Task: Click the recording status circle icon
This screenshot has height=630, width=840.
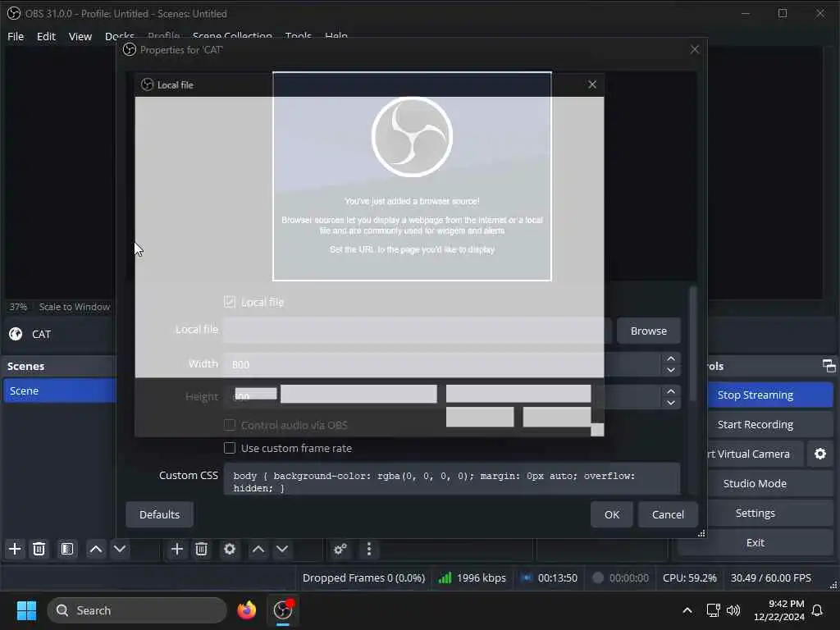Action: (598, 578)
